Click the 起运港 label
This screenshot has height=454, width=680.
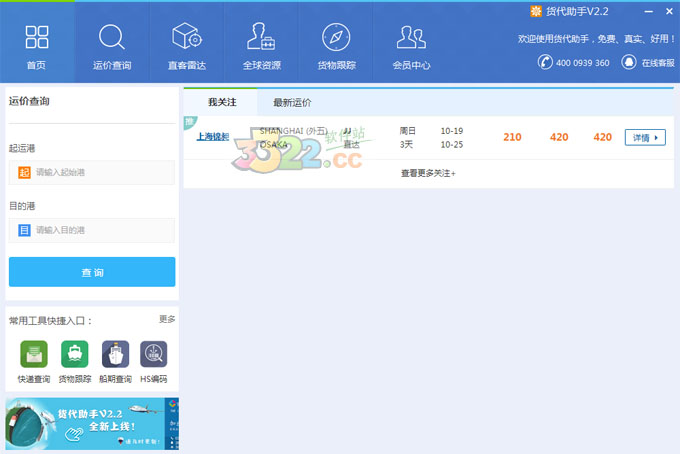[x=22, y=148]
